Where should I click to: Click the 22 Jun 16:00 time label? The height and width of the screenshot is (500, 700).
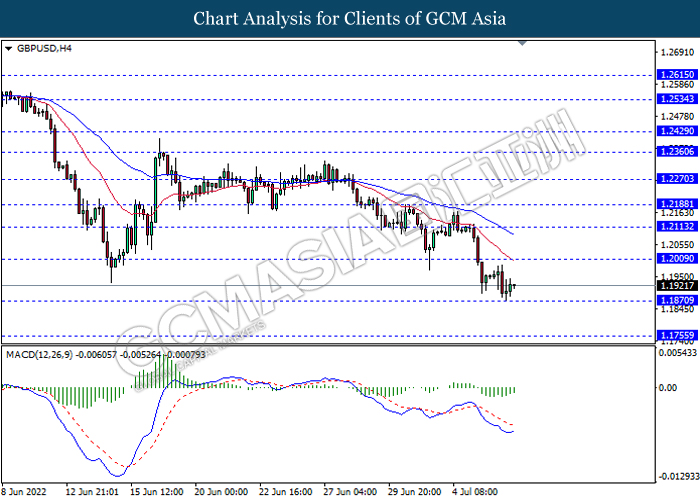[x=286, y=492]
